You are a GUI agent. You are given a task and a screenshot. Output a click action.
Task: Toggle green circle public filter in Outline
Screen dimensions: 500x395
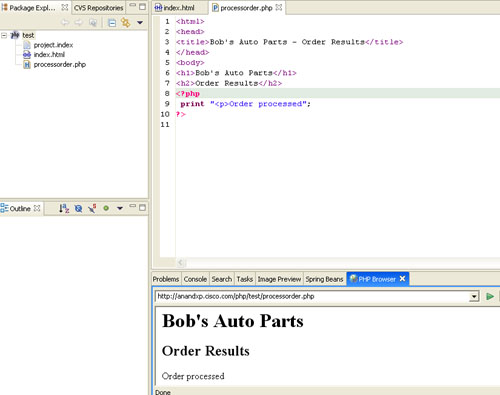(106, 208)
